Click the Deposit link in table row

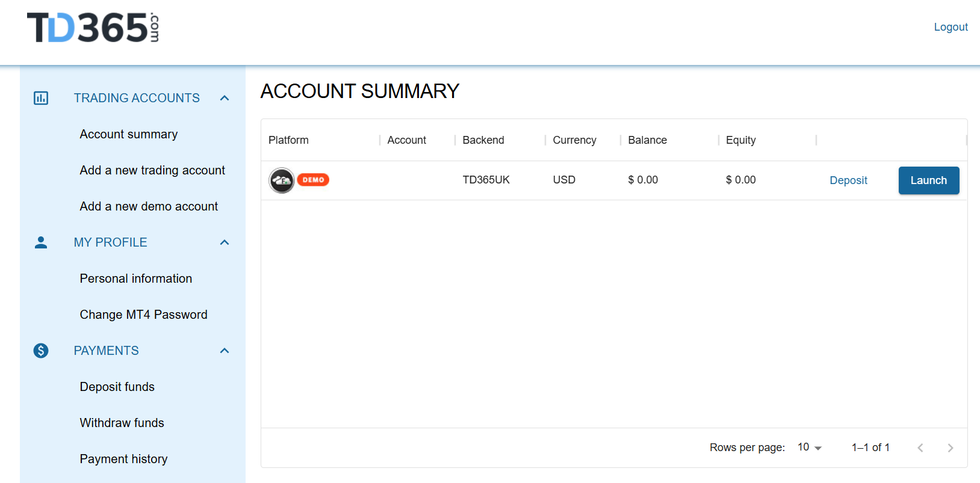848,180
